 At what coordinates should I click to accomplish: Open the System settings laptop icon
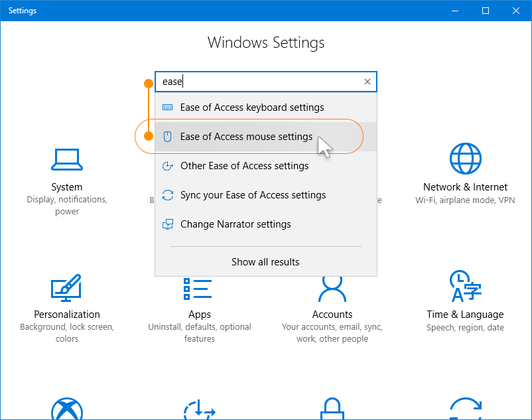pyautogui.click(x=66, y=159)
